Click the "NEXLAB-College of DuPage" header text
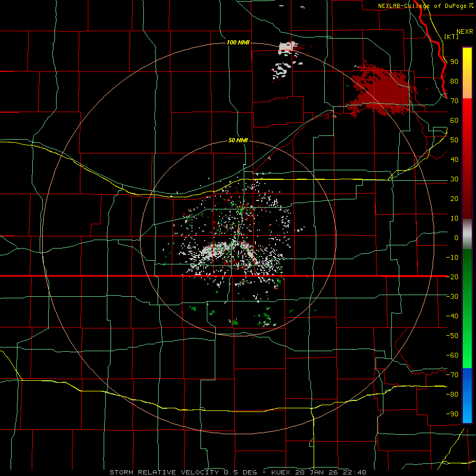 point(422,6)
